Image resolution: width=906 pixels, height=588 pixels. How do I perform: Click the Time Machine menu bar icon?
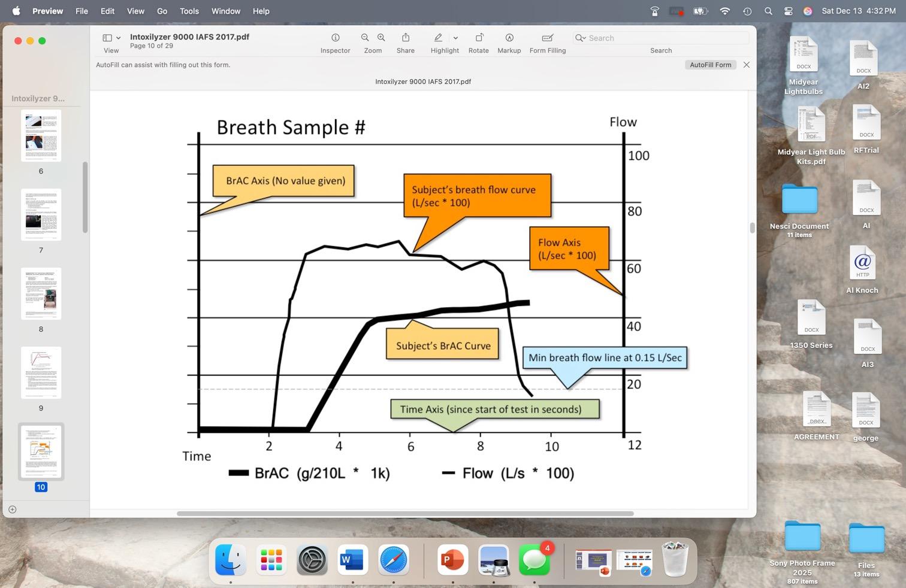pos(747,11)
